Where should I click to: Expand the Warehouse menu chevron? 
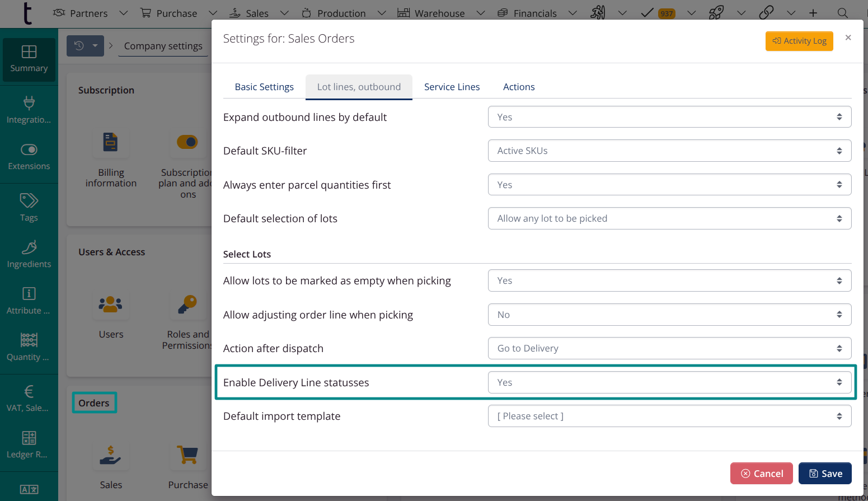(x=480, y=12)
